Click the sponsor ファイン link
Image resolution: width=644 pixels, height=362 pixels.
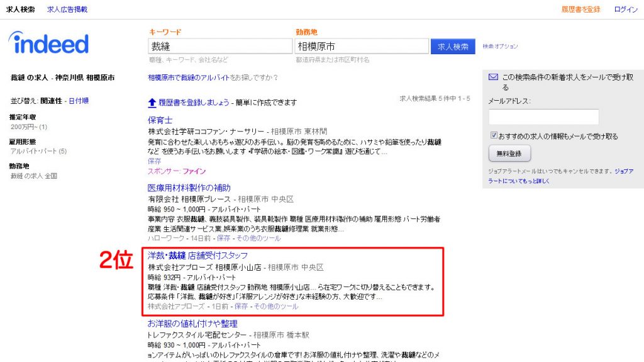(x=194, y=171)
